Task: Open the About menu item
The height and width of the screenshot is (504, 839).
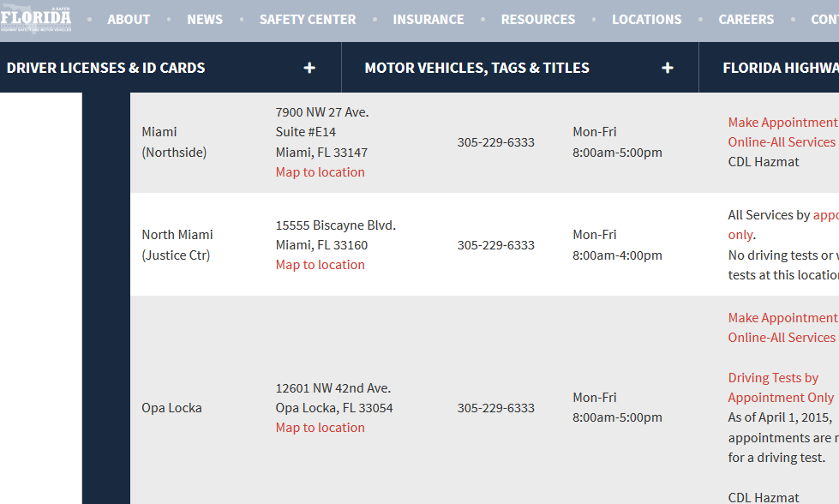Action: click(x=129, y=19)
